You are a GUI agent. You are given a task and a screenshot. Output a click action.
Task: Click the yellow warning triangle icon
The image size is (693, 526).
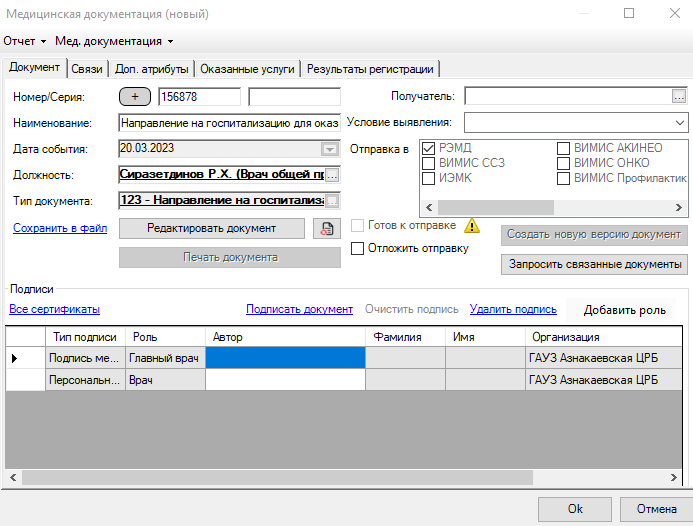tap(472, 225)
